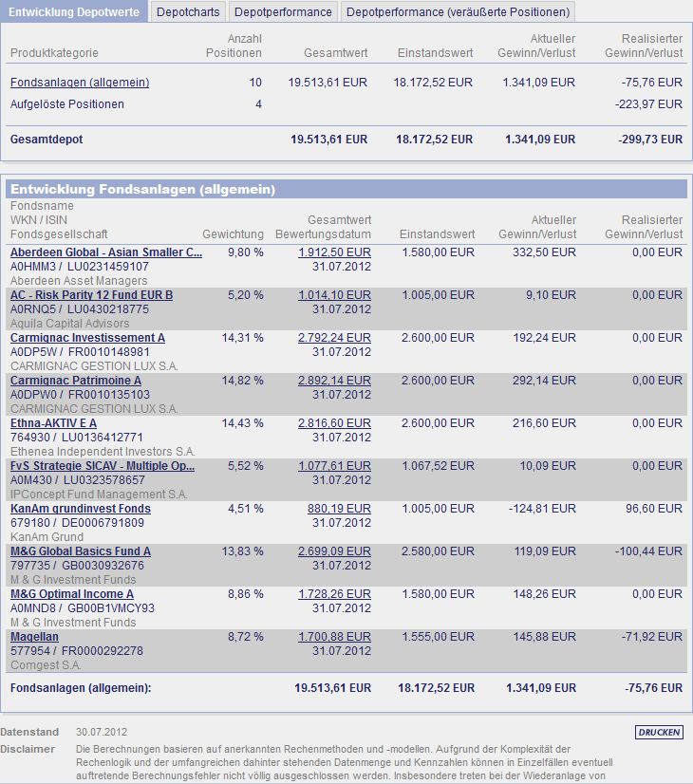Open Aberdeen Global - Asian Smaller fund
This screenshot has width=693, height=784.
106,252
